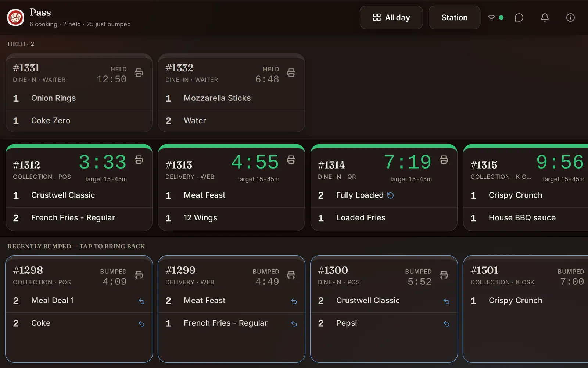The width and height of the screenshot is (588, 368).
Task: Mark Crustwell Classic on order #1312
Action: (x=79, y=195)
